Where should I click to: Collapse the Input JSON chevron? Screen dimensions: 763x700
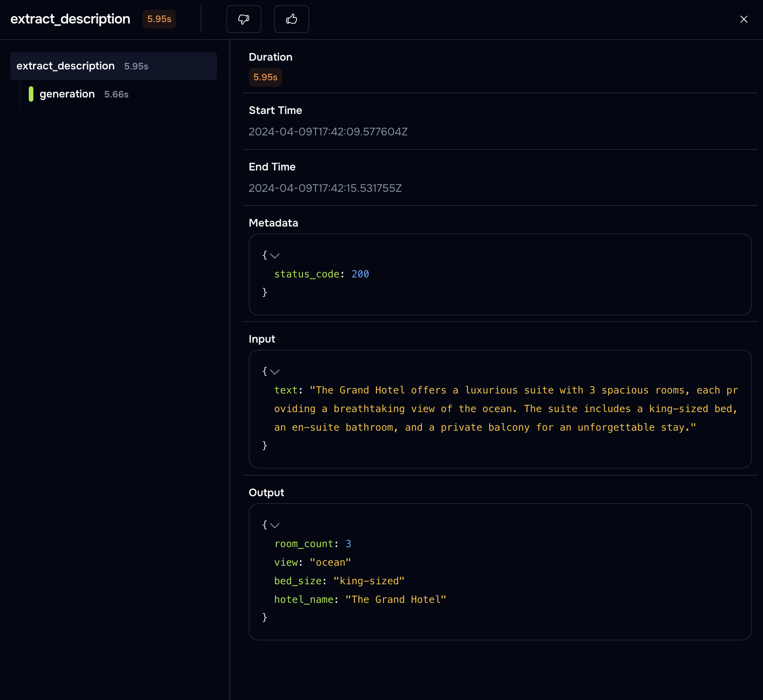[275, 372]
